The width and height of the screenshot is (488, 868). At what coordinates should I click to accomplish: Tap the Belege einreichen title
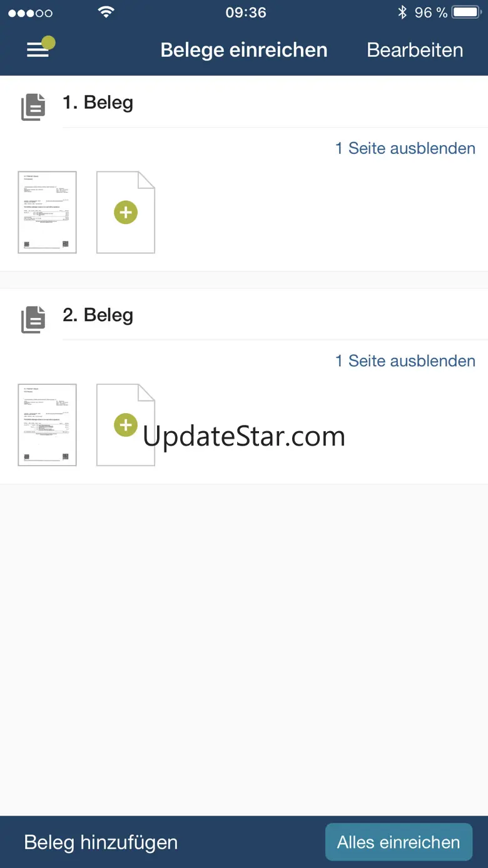pyautogui.click(x=244, y=50)
